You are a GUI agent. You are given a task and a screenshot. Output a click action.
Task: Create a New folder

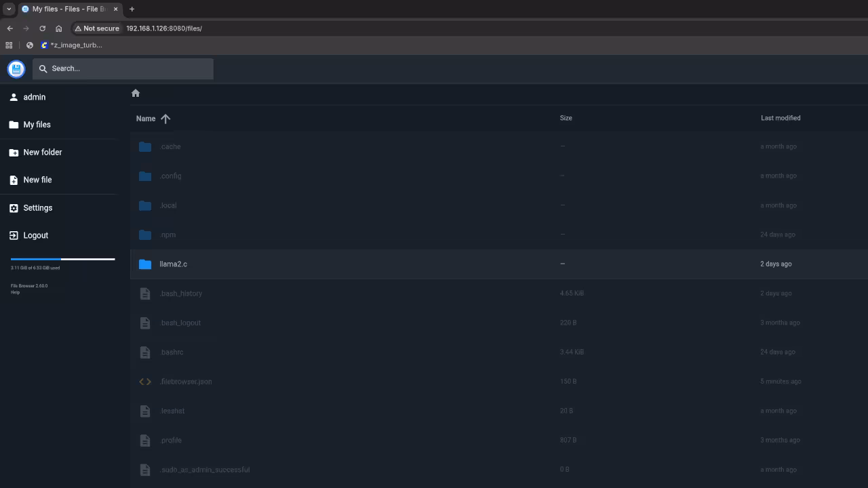point(42,152)
